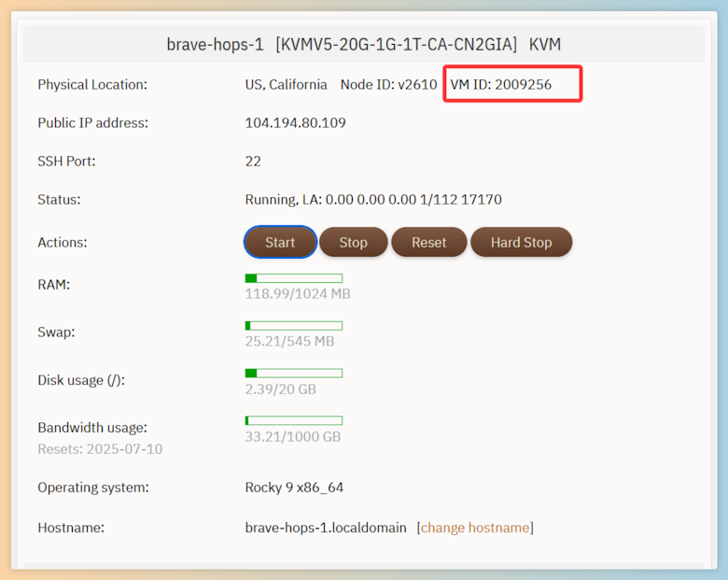The height and width of the screenshot is (580, 728).
Task: Click the Public IP address label
Action: [92, 122]
